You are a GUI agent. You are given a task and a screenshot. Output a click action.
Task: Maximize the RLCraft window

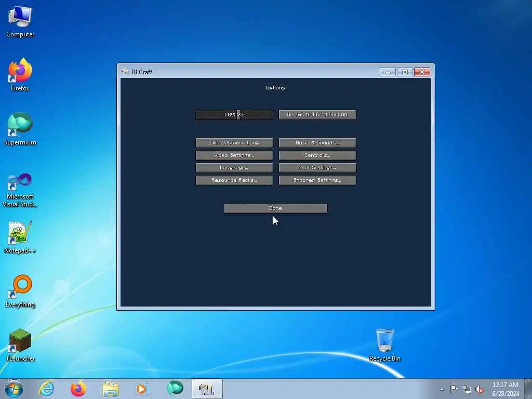click(405, 72)
